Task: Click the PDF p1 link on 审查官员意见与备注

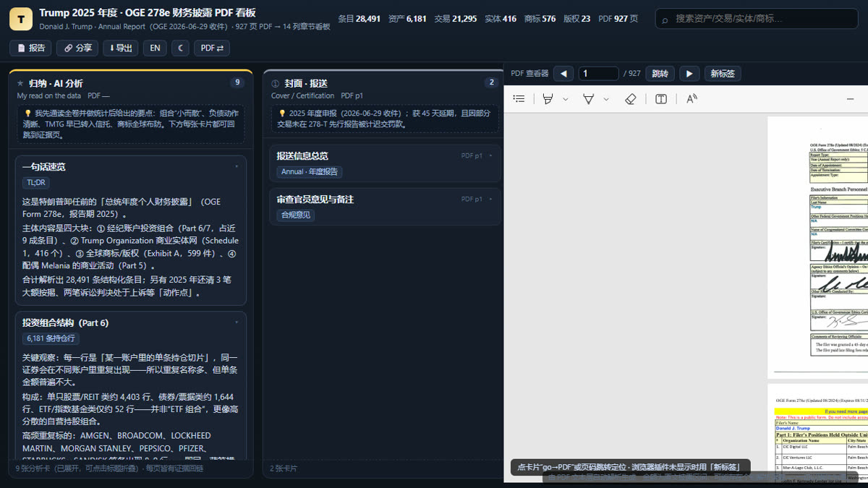Action: (472, 199)
